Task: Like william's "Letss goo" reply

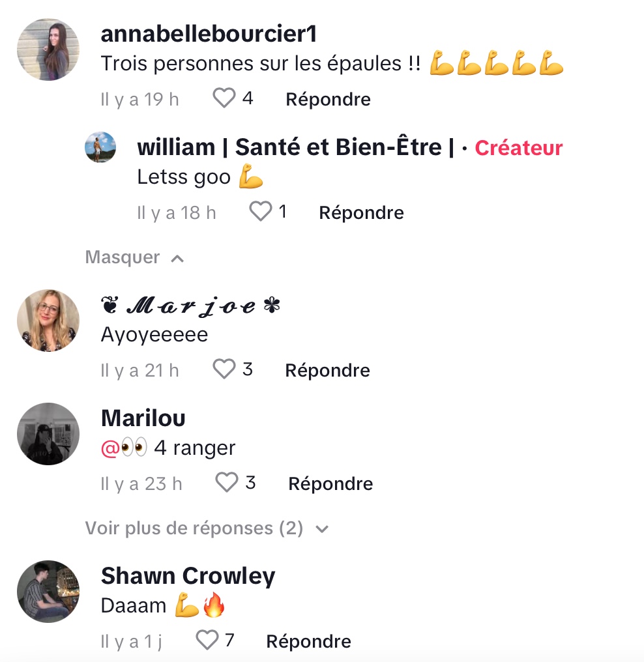Action: [x=261, y=211]
